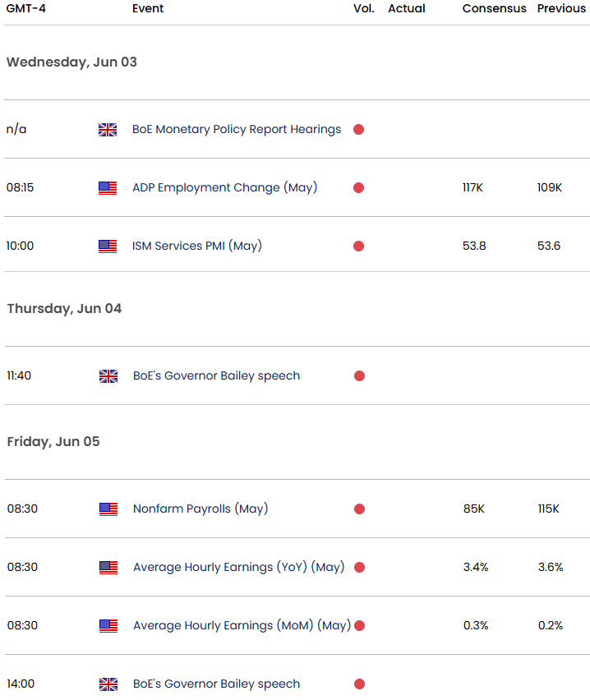Click the UK flag for the 11:40 Bailey speech
Screen dimensions: 590x700
(108, 376)
